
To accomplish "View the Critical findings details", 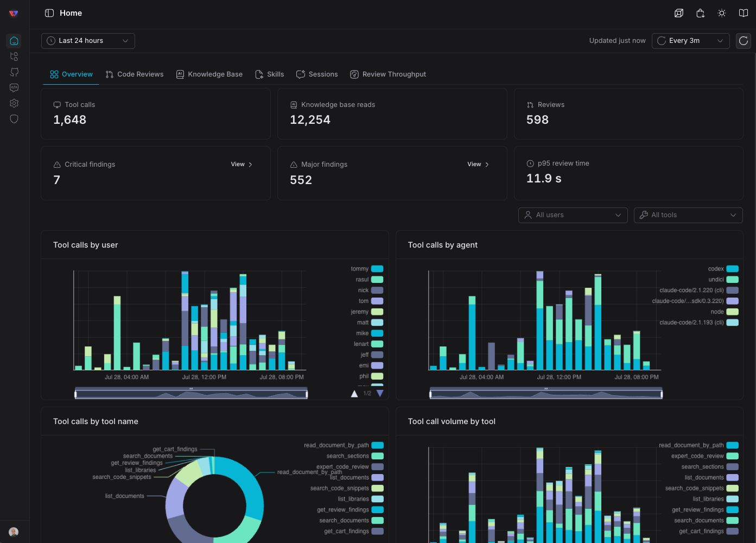I will pyautogui.click(x=242, y=165).
